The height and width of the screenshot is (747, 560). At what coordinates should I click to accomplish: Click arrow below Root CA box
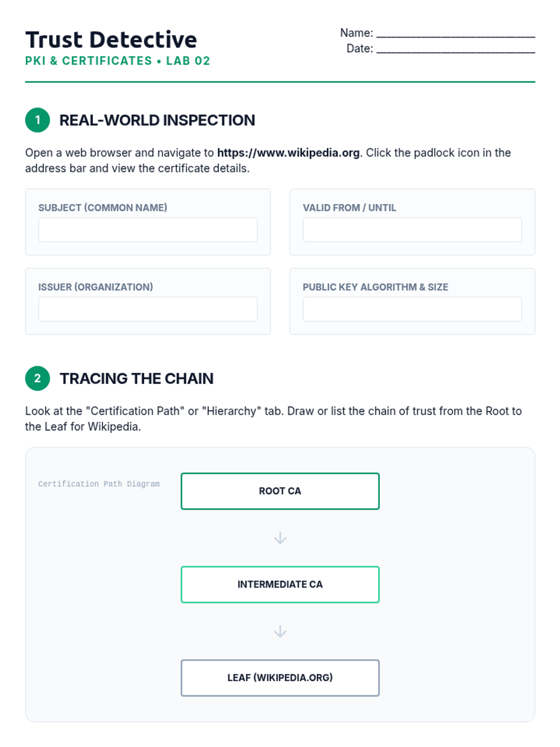pos(280,538)
